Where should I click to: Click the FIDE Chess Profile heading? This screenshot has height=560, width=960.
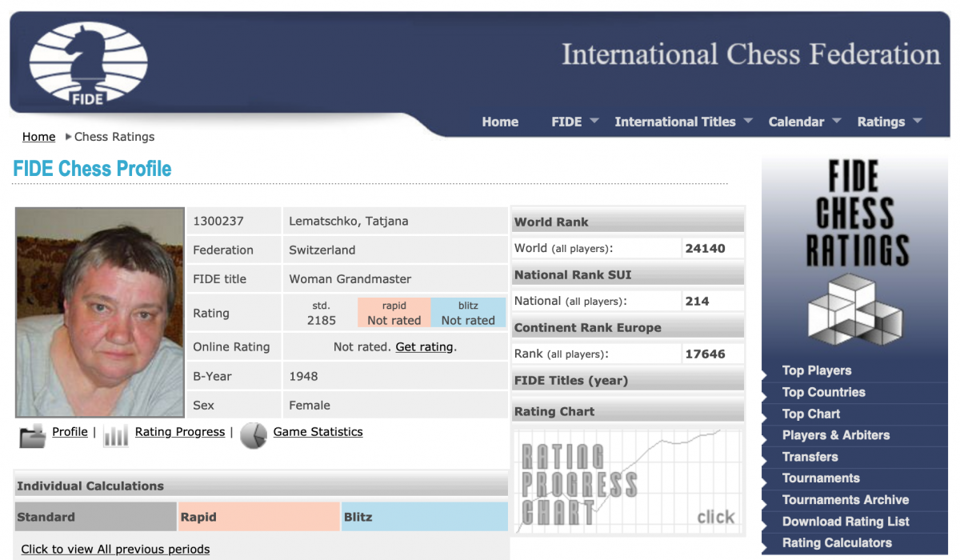coord(92,169)
